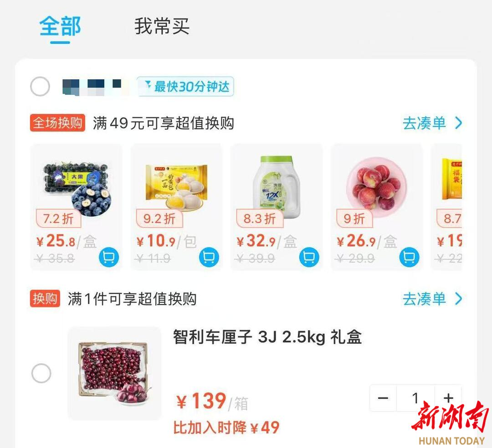Open 去凑单 arrow for 满1件 offer
This screenshot has height=448, width=492.
(432, 299)
